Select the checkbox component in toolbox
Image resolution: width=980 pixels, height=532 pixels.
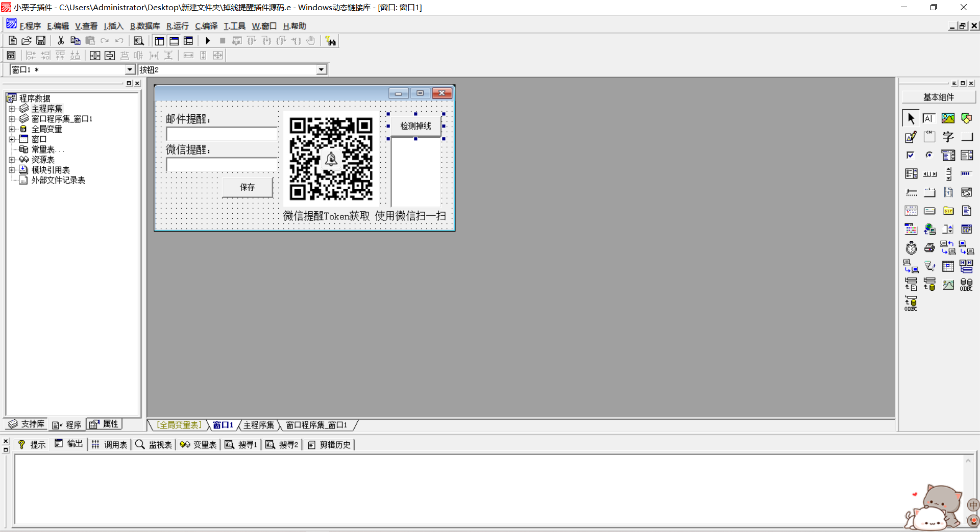pyautogui.click(x=911, y=155)
